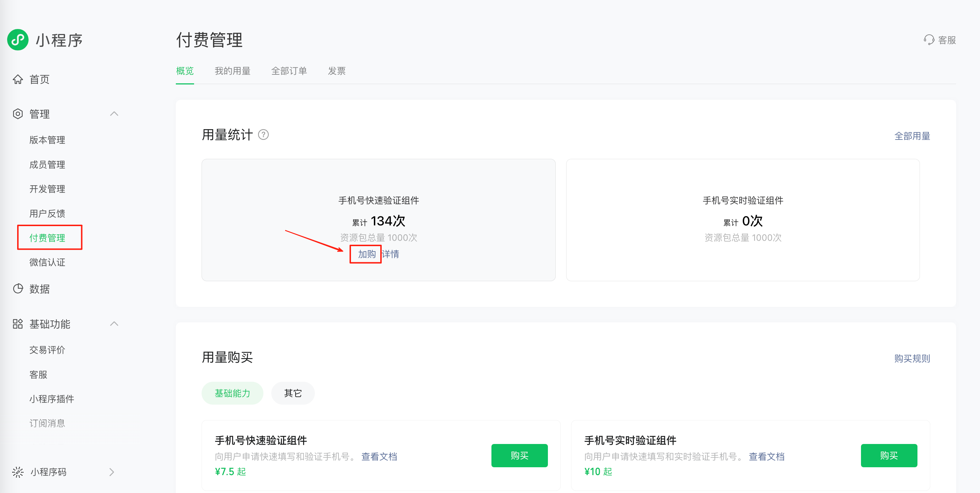Click the ¥7.5 起 price text
The width and height of the screenshot is (980, 493).
tap(230, 472)
